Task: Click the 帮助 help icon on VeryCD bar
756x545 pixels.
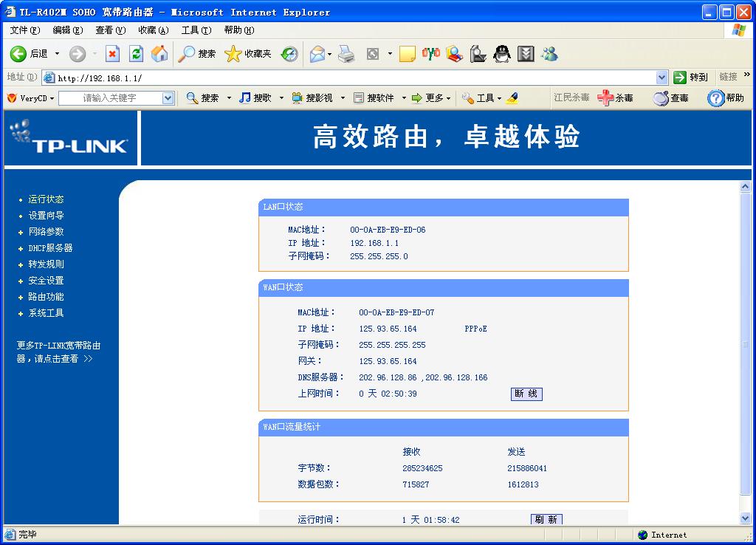Action: coord(724,97)
